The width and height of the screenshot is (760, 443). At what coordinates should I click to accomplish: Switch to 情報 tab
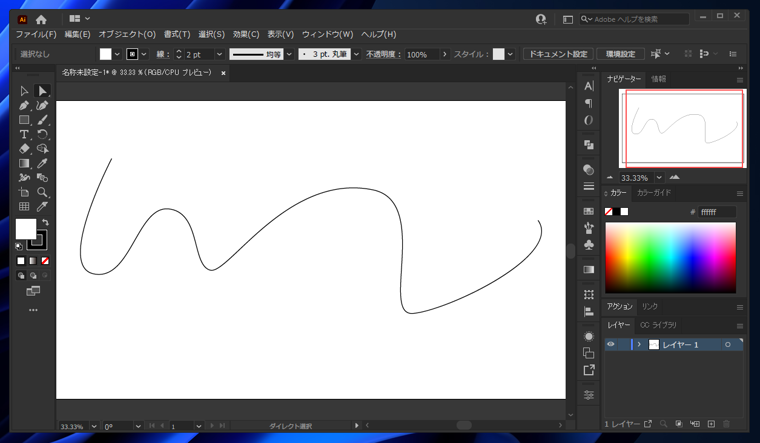tap(658, 79)
